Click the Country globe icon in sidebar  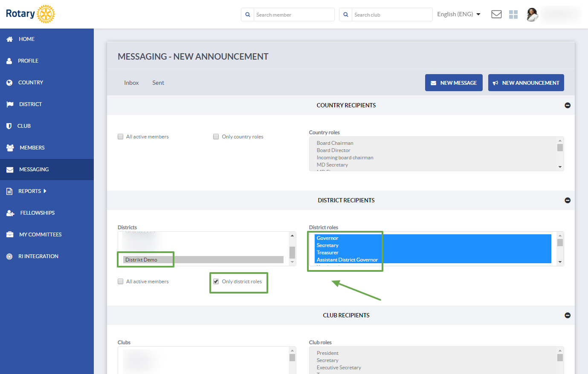point(9,83)
